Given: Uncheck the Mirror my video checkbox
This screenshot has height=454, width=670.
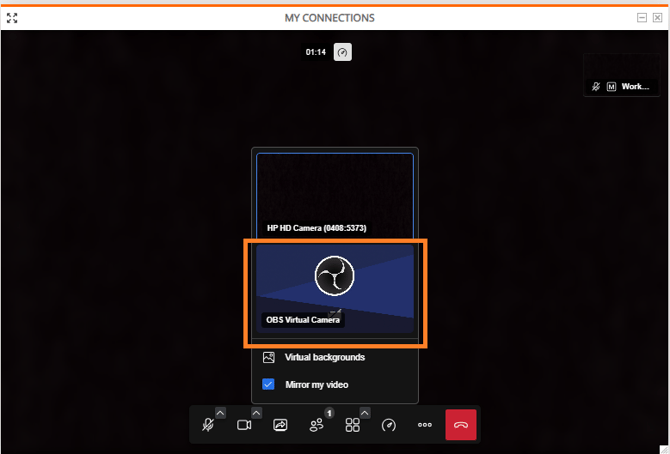Looking at the screenshot, I should 268,384.
